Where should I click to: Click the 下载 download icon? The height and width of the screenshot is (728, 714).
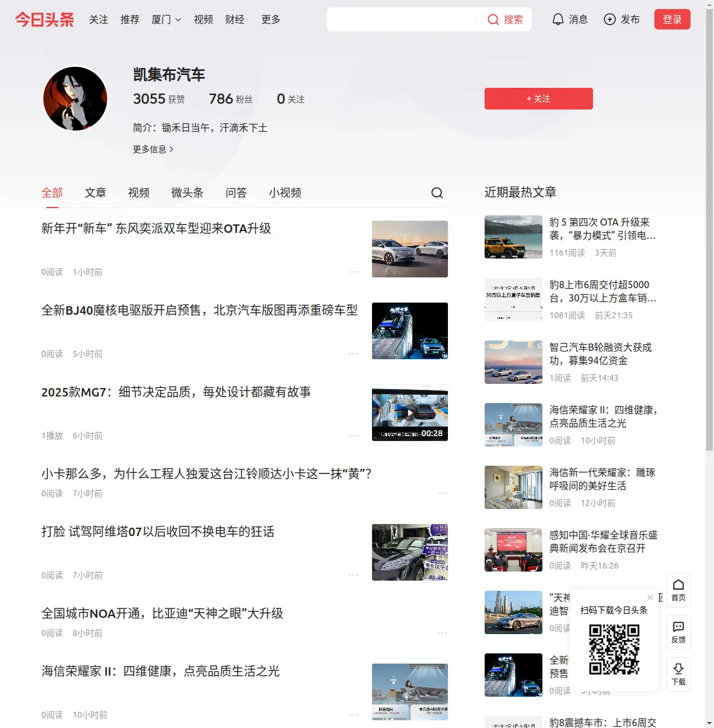coord(678,674)
